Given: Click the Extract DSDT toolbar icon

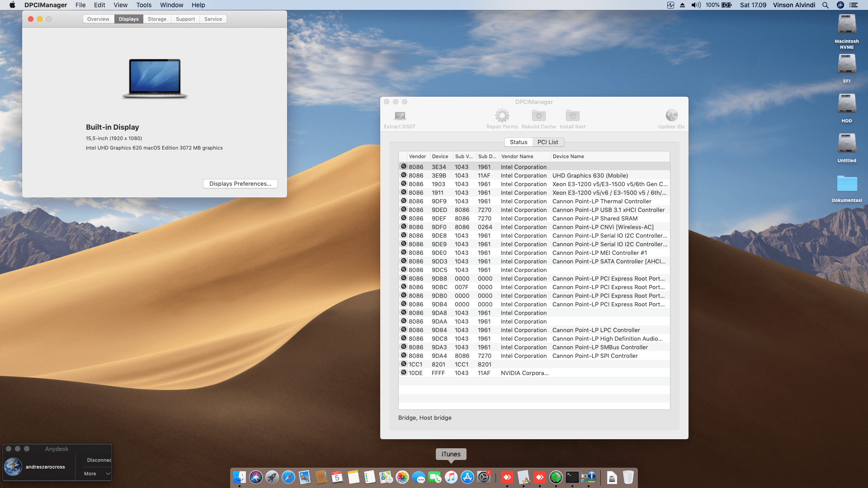Looking at the screenshot, I should point(400,116).
